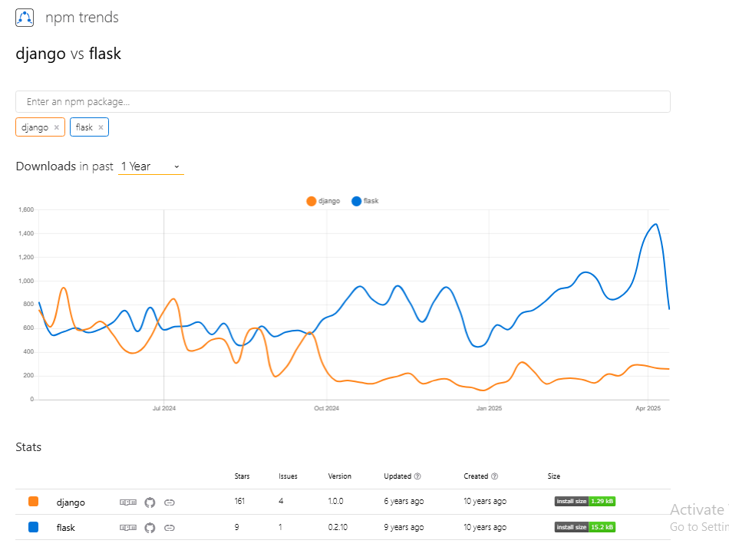
Task: Open the 1 Year time range dropdown
Action: click(150, 166)
